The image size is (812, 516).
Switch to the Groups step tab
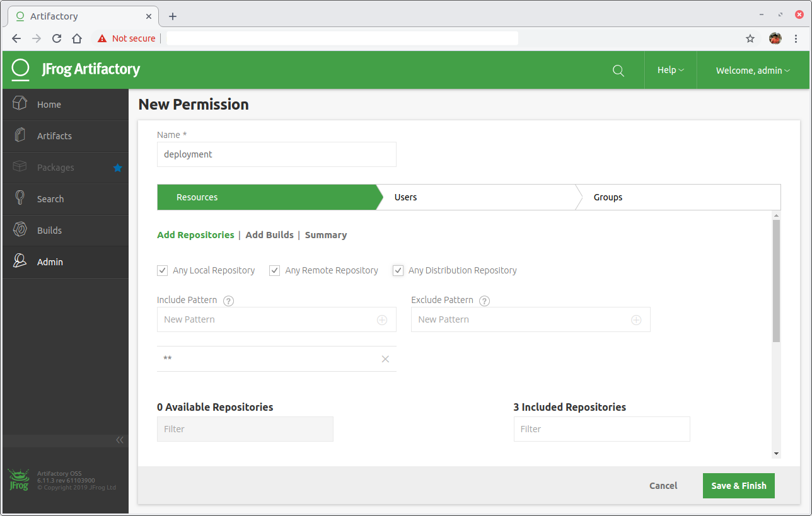click(678, 197)
